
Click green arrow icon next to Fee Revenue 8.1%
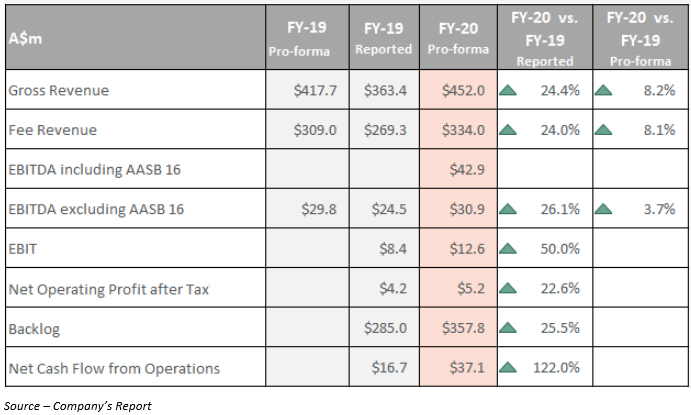(x=603, y=129)
